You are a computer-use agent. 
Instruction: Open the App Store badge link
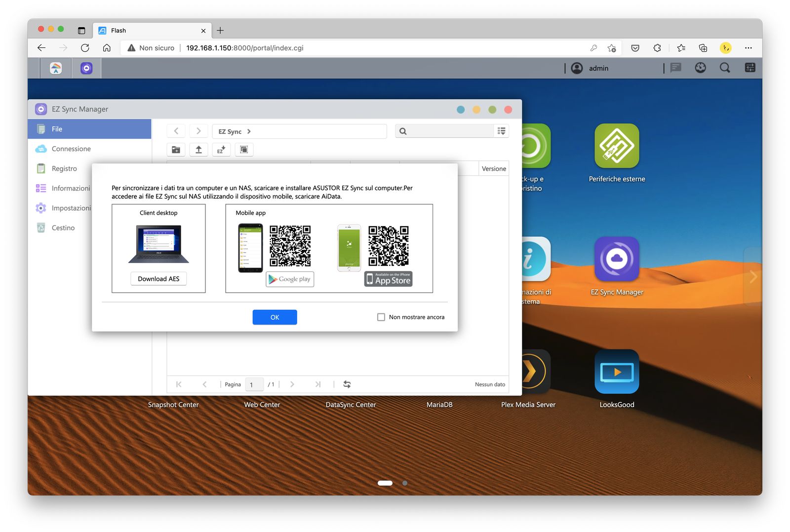click(x=389, y=279)
